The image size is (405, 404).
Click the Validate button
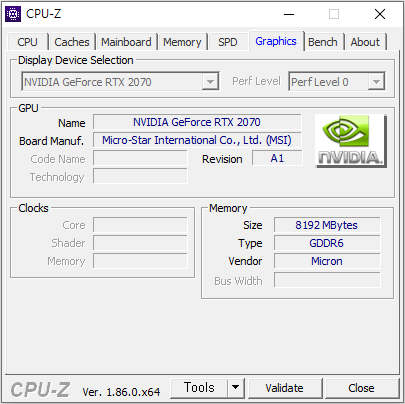[x=285, y=388]
